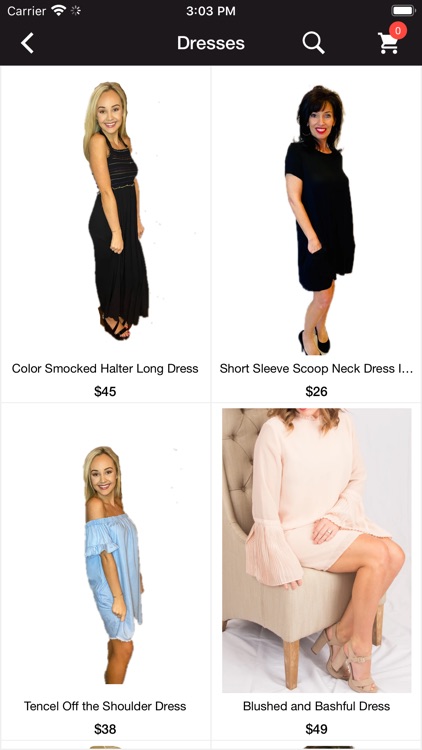Viewport: 422px width, 750px height.
Task: Tap the back arrow icon
Action: click(x=27, y=43)
